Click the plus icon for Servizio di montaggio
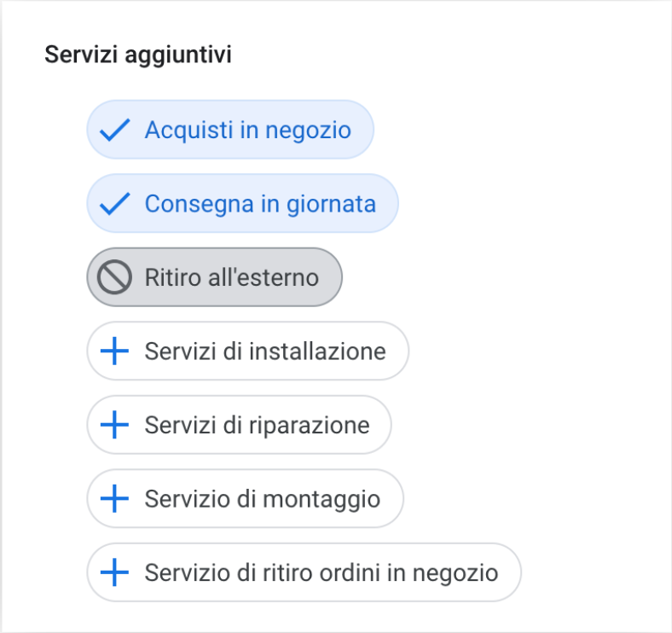 coord(114,498)
